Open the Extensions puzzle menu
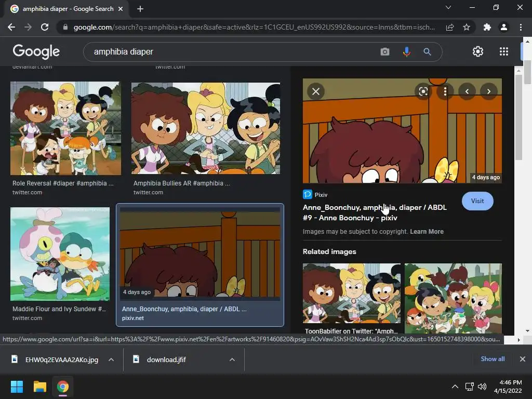532x399 pixels. [487, 27]
